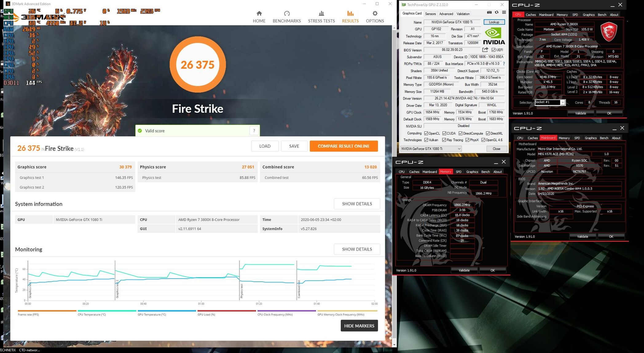Click the CPU Clock Frequency purple legend bar
The height and width of the screenshot is (353, 644).
(x=287, y=311)
